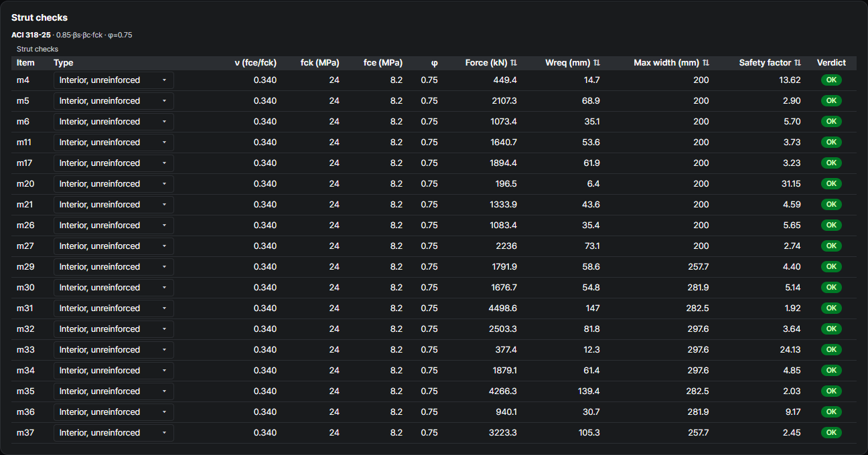Click the v (fce/fck) column header

pyautogui.click(x=255, y=63)
